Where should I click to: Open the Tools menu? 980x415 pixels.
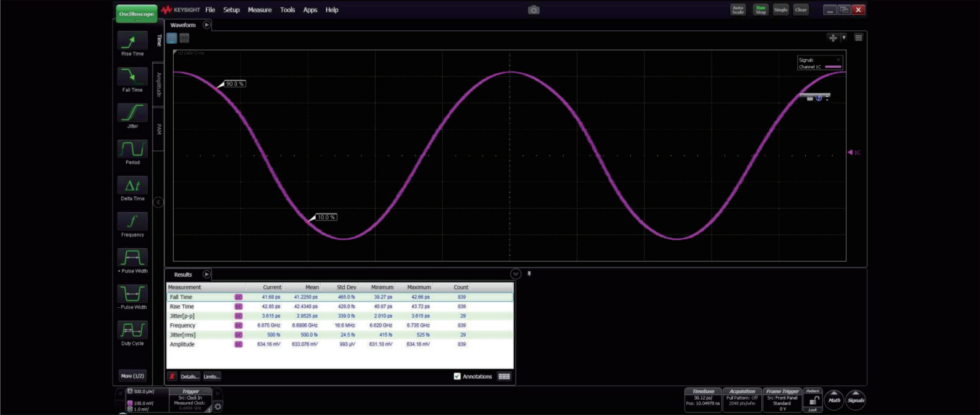pyautogui.click(x=287, y=10)
